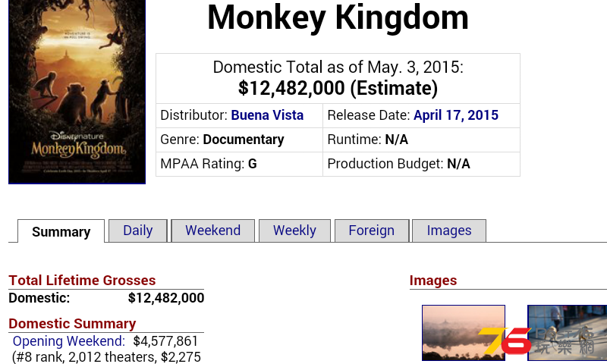Open the April 17, 2015 release date link
The image size is (607, 364).
[x=456, y=115]
